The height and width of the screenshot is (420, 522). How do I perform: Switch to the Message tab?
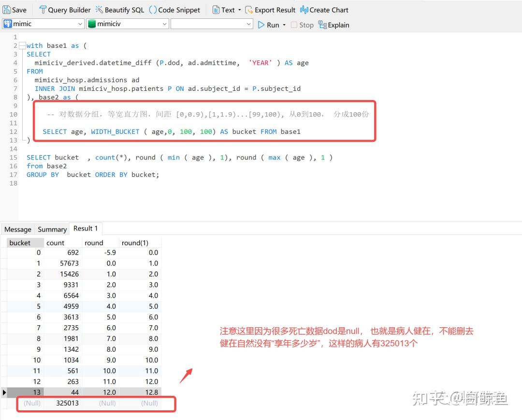point(17,229)
